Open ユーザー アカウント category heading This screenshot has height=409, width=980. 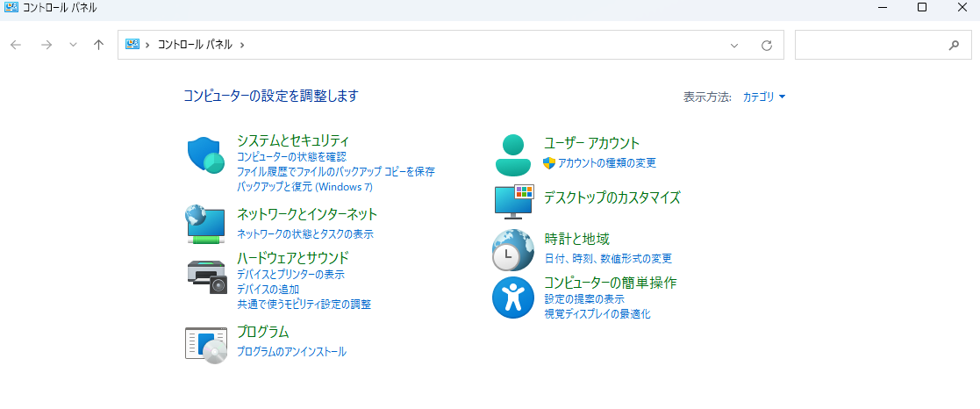point(592,143)
